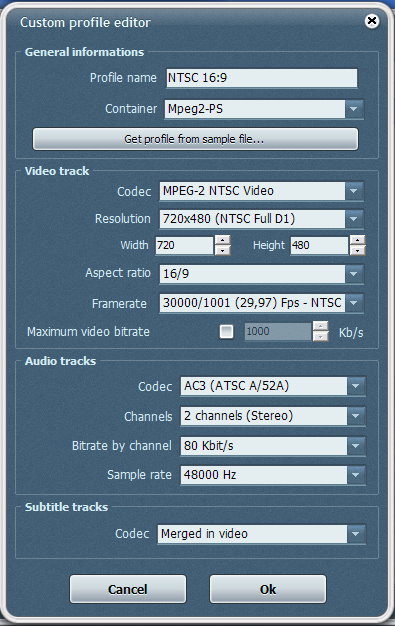
Task: Increase Width with the up arrow
Action: click(x=222, y=240)
